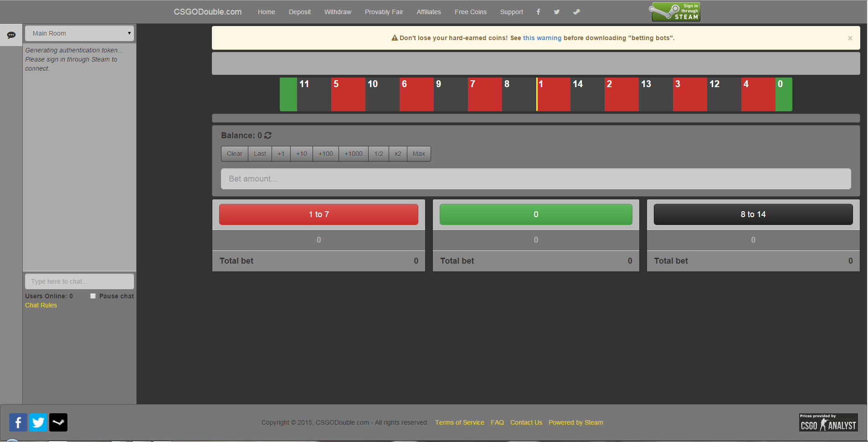
Task: Dismiss the betting bots warning banner
Action: pyautogui.click(x=850, y=38)
